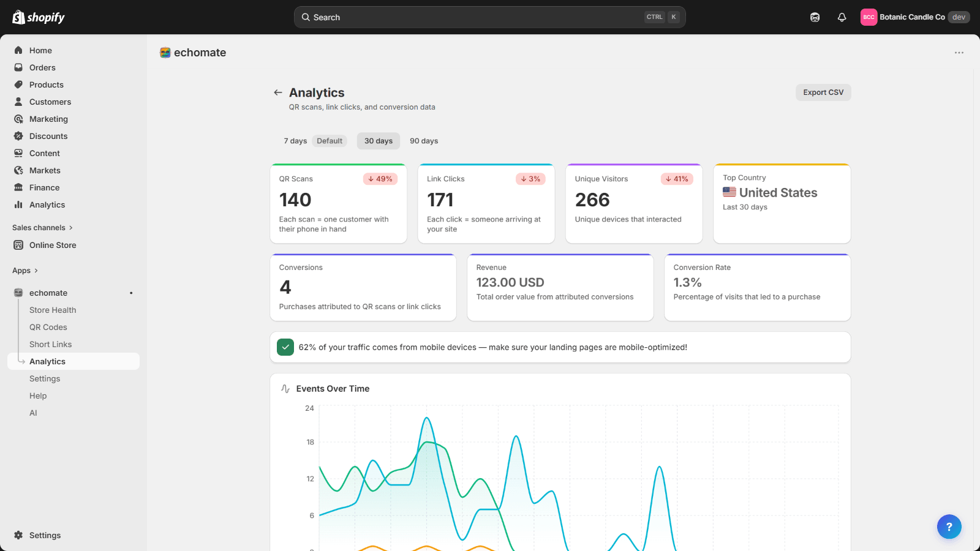Click the green checkmark in mobile traffic banner

pos(285,347)
